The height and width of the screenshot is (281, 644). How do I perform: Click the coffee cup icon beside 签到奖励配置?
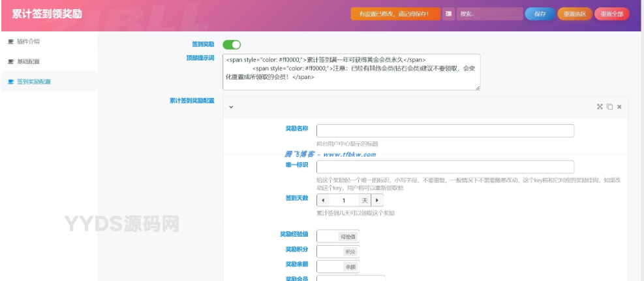click(10, 82)
